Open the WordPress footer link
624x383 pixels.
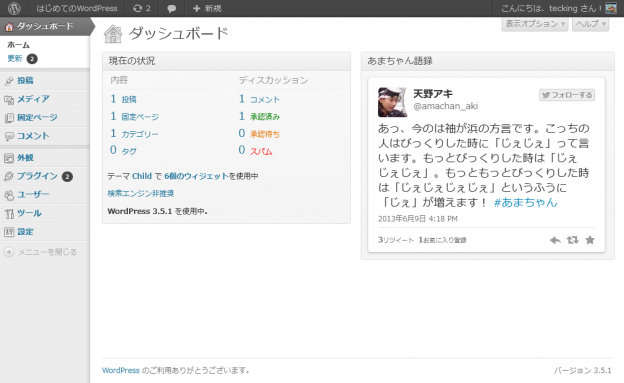pos(121,370)
